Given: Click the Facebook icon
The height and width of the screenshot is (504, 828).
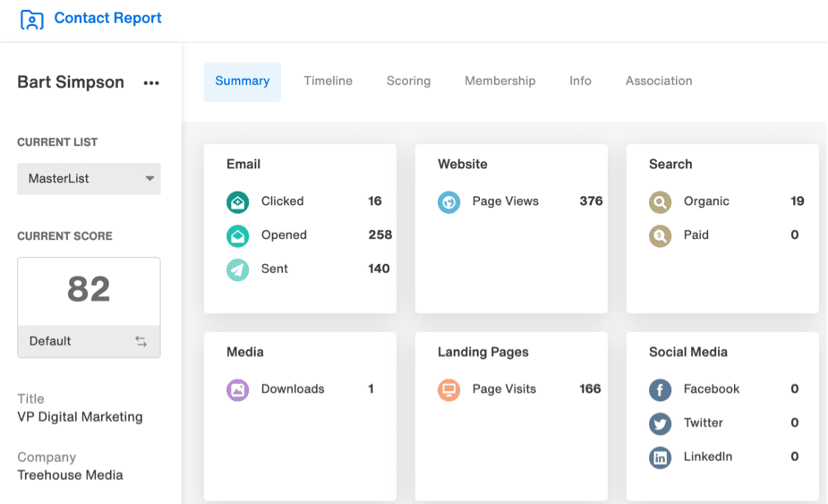Looking at the screenshot, I should (x=660, y=389).
